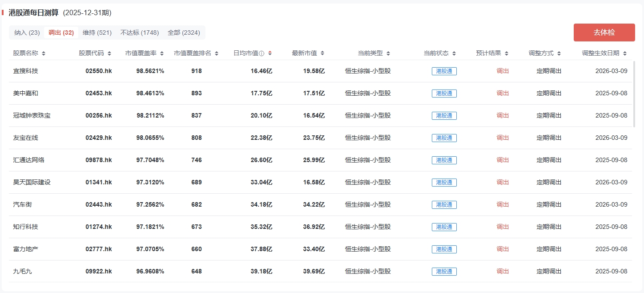Sort by 股票名称 column arrows
Screen dimensions: 644x293
point(43,53)
